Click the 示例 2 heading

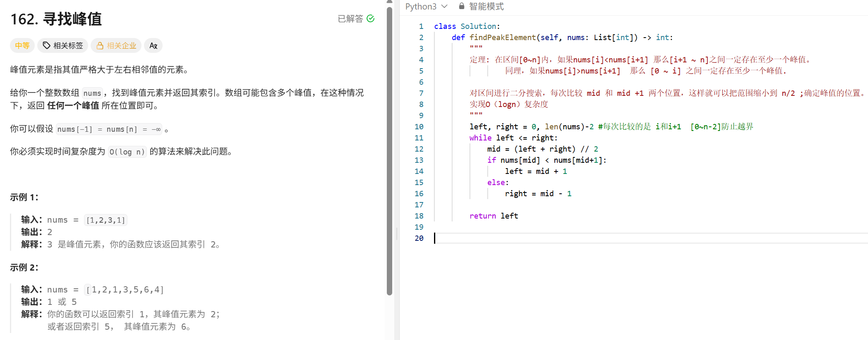(x=24, y=268)
